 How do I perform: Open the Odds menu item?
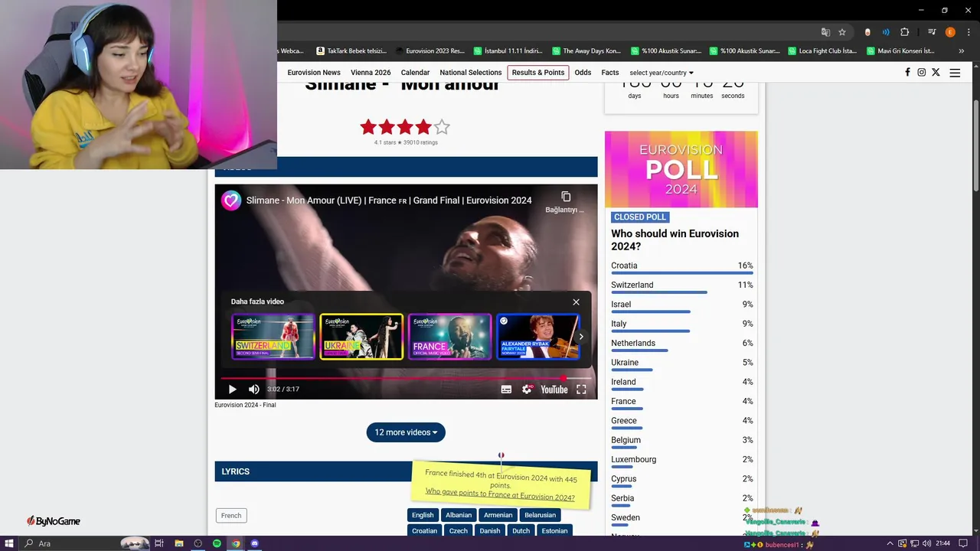(x=583, y=73)
